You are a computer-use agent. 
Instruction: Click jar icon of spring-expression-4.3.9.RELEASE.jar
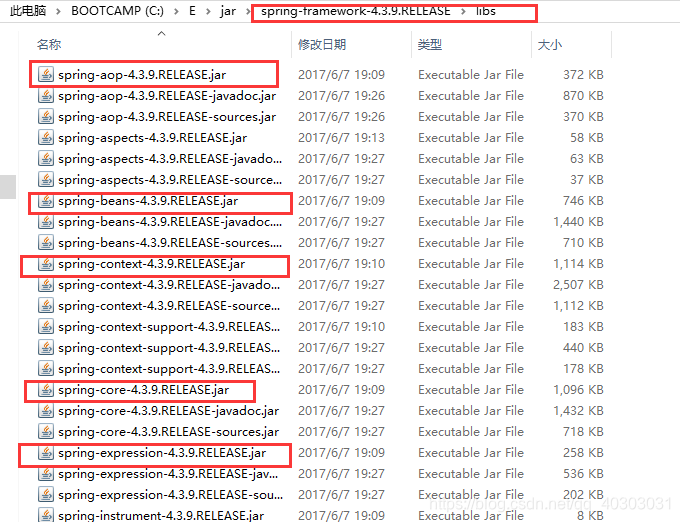pyautogui.click(x=46, y=453)
